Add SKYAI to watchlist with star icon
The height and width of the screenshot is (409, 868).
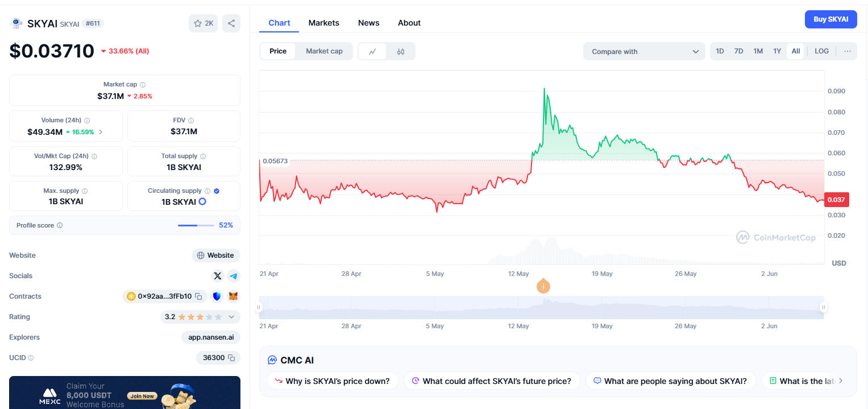203,23
